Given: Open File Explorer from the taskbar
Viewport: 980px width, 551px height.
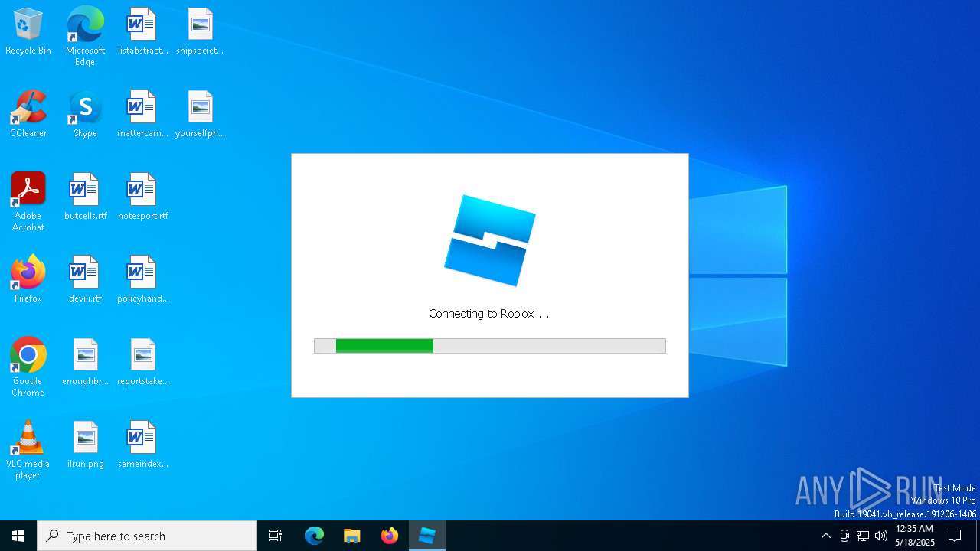Looking at the screenshot, I should (352, 536).
